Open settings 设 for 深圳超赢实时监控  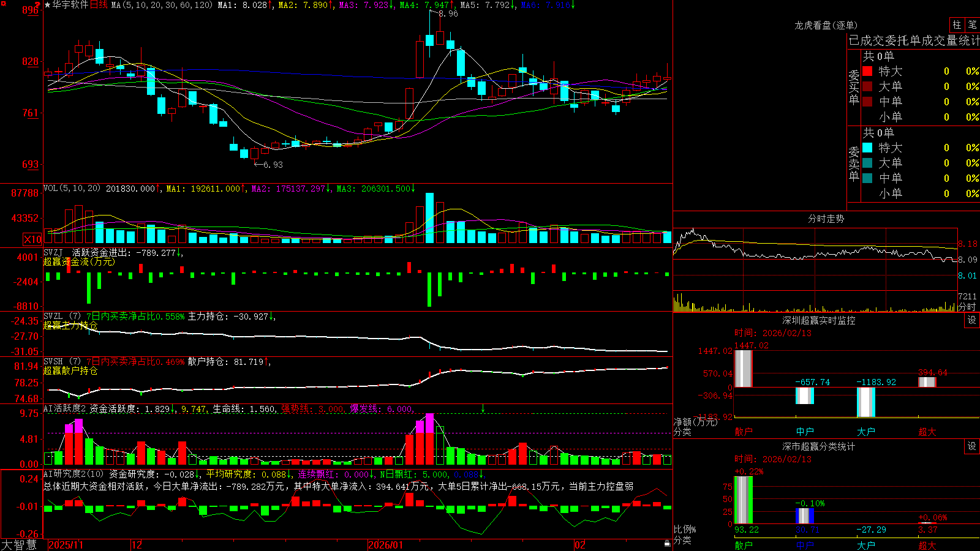[972, 320]
